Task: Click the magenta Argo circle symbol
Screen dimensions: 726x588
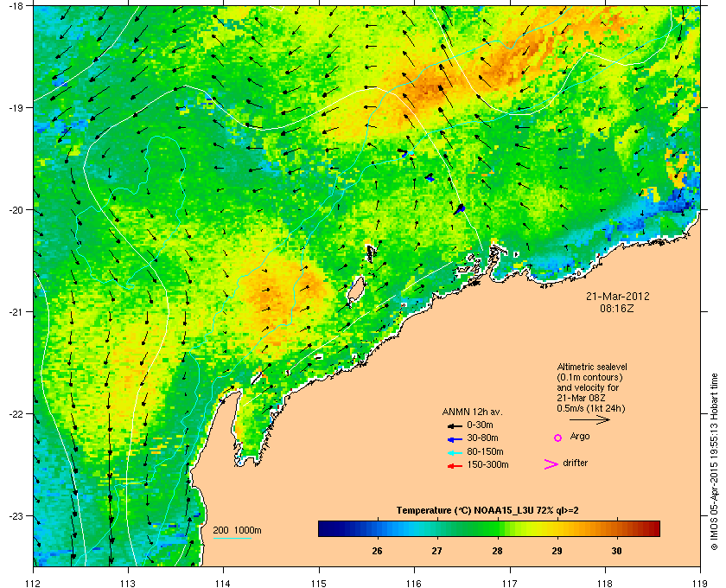Action: pyautogui.click(x=558, y=438)
